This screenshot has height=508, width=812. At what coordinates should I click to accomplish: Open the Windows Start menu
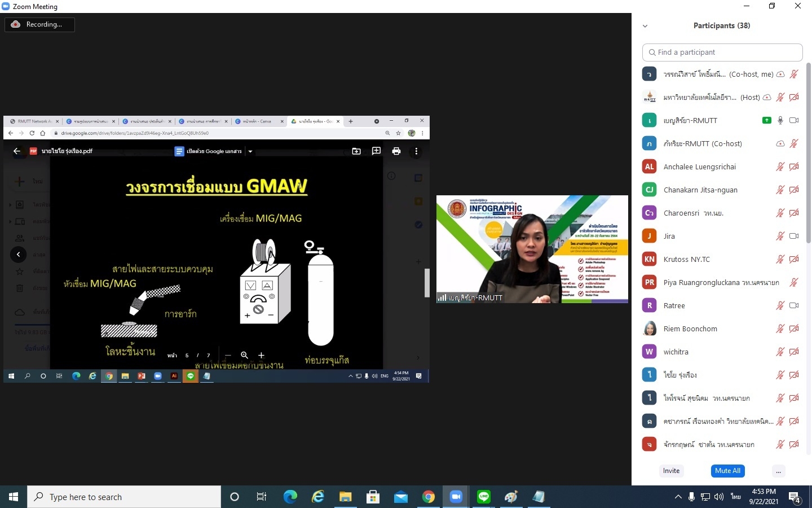(x=14, y=497)
